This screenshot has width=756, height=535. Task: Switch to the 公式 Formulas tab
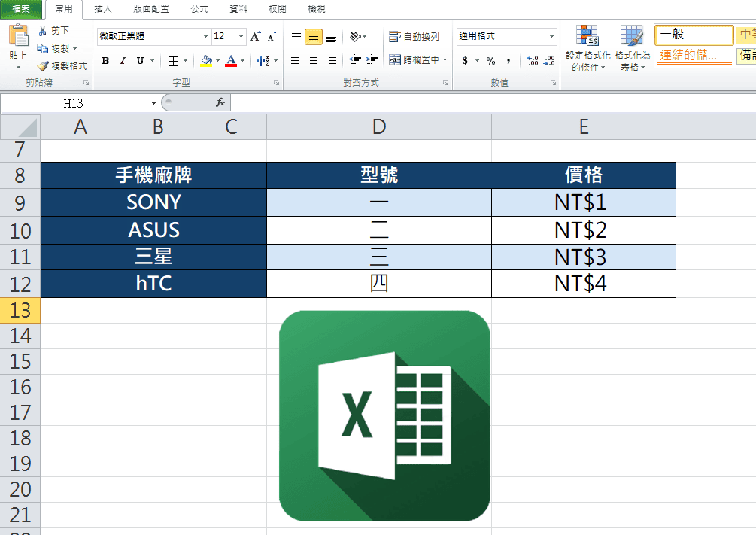click(199, 9)
